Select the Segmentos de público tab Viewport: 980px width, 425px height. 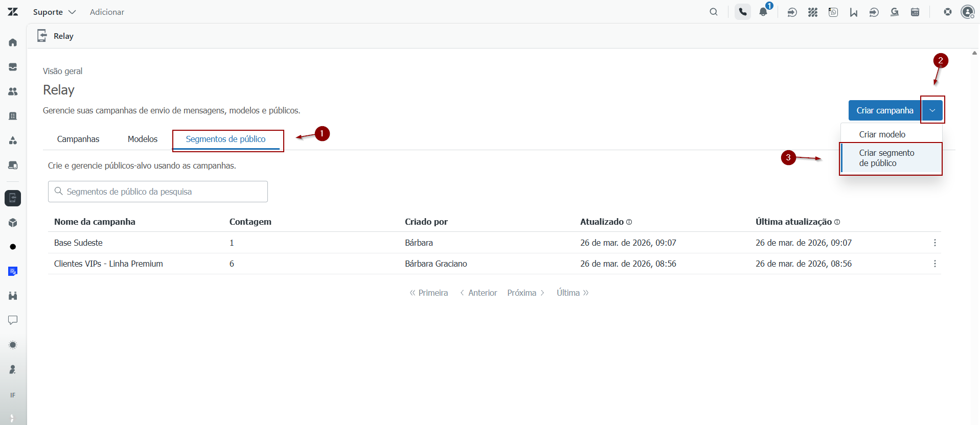tap(225, 139)
